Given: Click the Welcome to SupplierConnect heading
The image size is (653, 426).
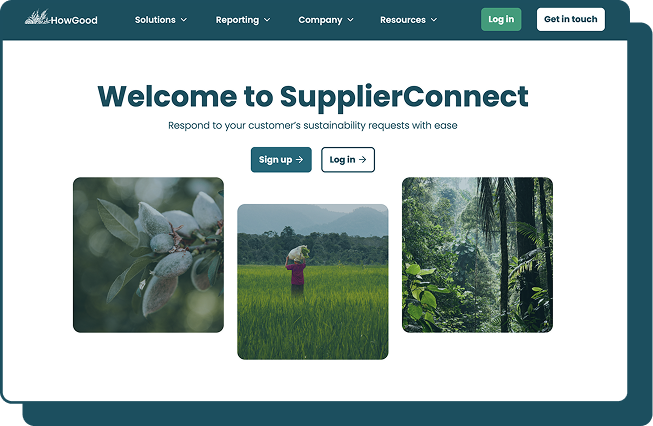Looking at the screenshot, I should click(x=313, y=97).
